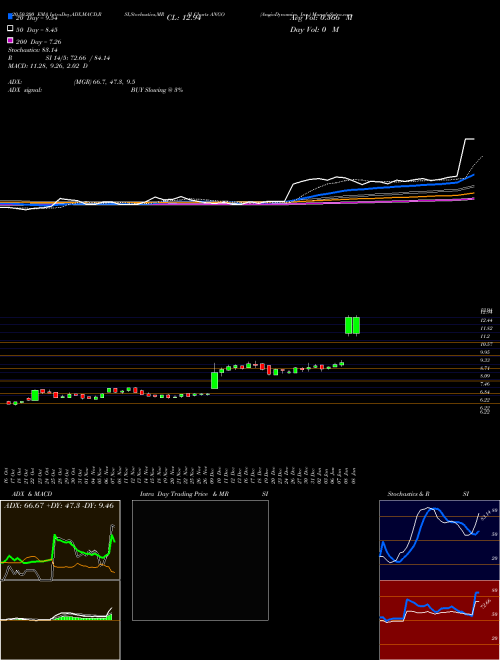Click the 10.57 price axis label
The height and width of the screenshot is (660, 500).
coord(486,344)
